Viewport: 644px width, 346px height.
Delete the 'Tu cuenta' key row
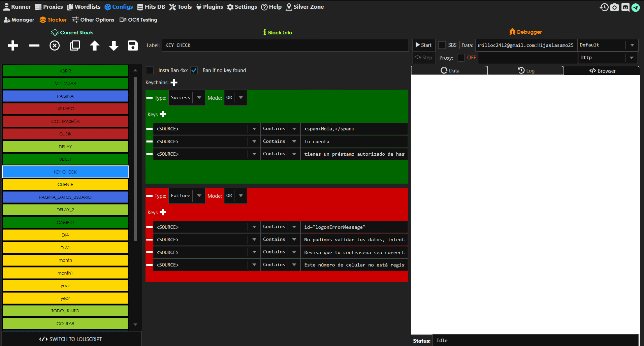pyautogui.click(x=149, y=141)
